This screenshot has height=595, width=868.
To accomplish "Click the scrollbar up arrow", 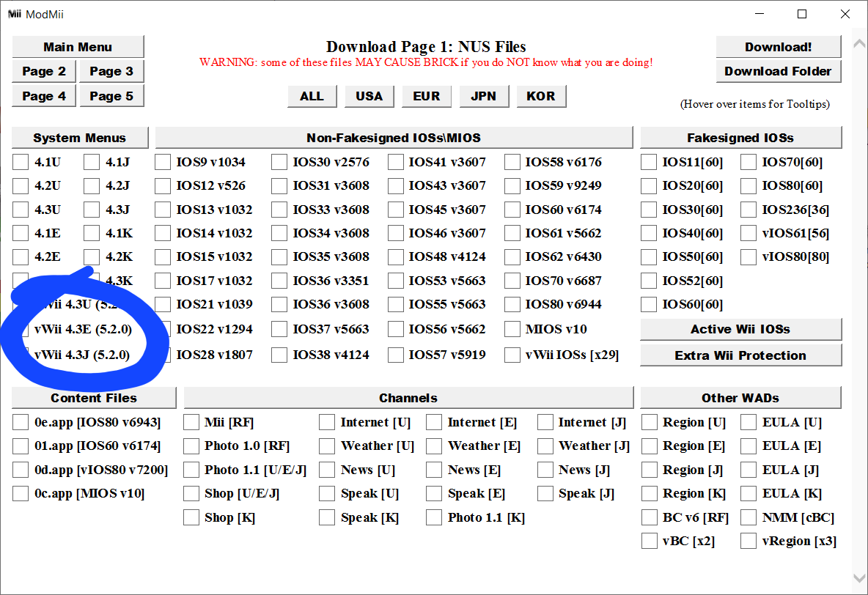I will click(x=859, y=43).
